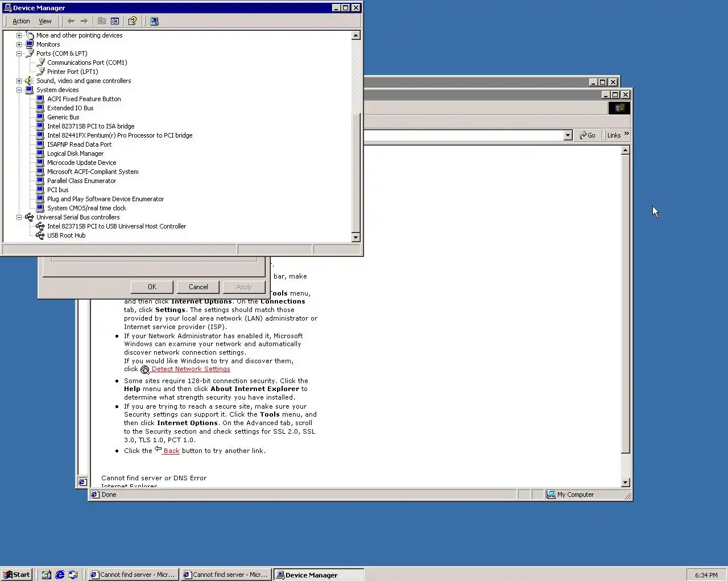Click the Back arrow in Device Manager toolbar
Viewport: 728px width, 582px height.
tap(71, 21)
